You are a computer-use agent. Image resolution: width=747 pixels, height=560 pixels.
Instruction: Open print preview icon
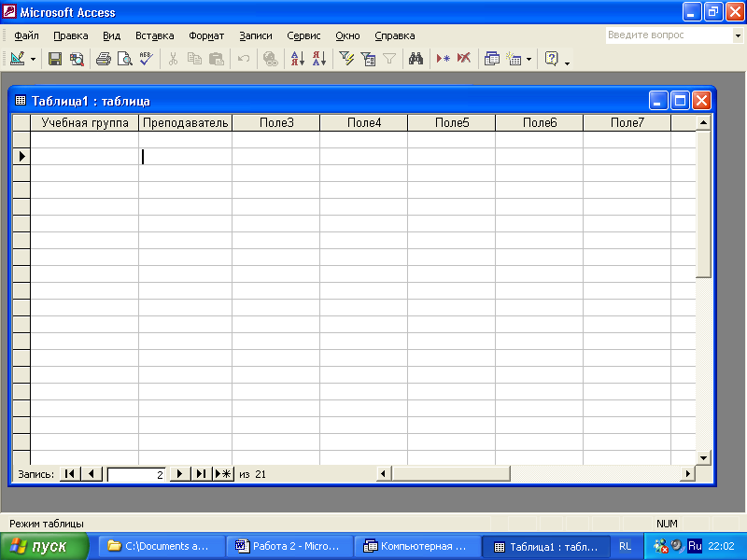pyautogui.click(x=125, y=59)
